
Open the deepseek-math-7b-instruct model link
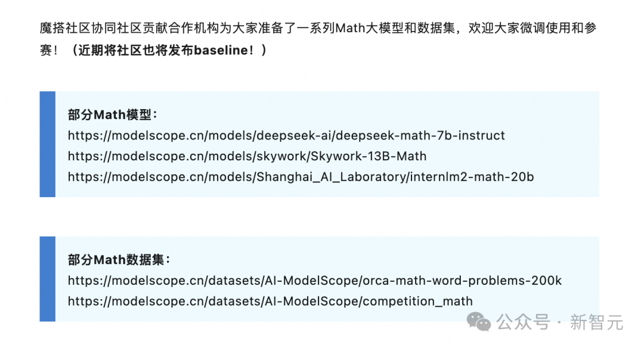(x=286, y=135)
